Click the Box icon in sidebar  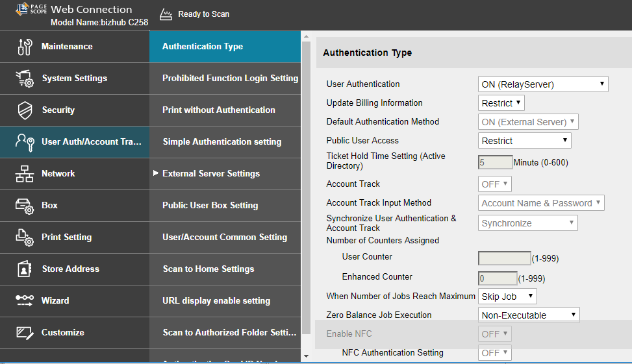(25, 206)
